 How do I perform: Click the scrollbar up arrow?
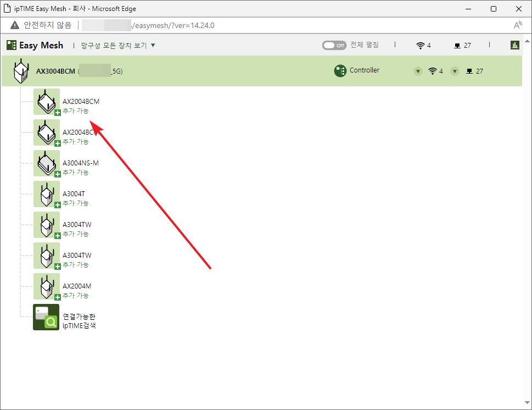pyautogui.click(x=527, y=41)
